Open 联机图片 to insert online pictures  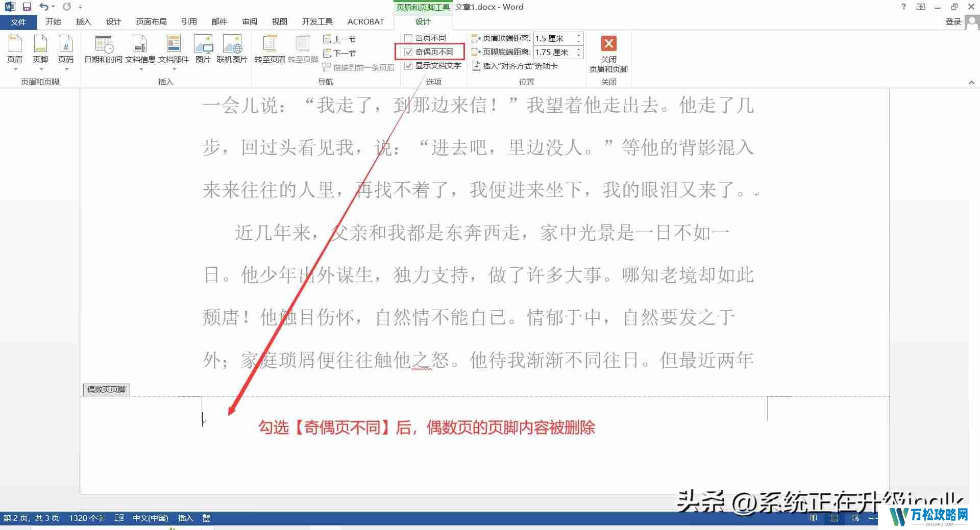[x=233, y=48]
